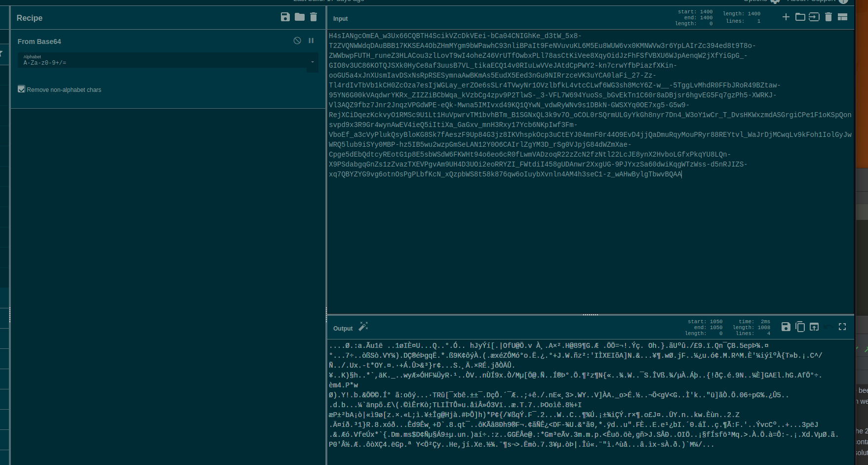Click the Input pane label

point(340,19)
